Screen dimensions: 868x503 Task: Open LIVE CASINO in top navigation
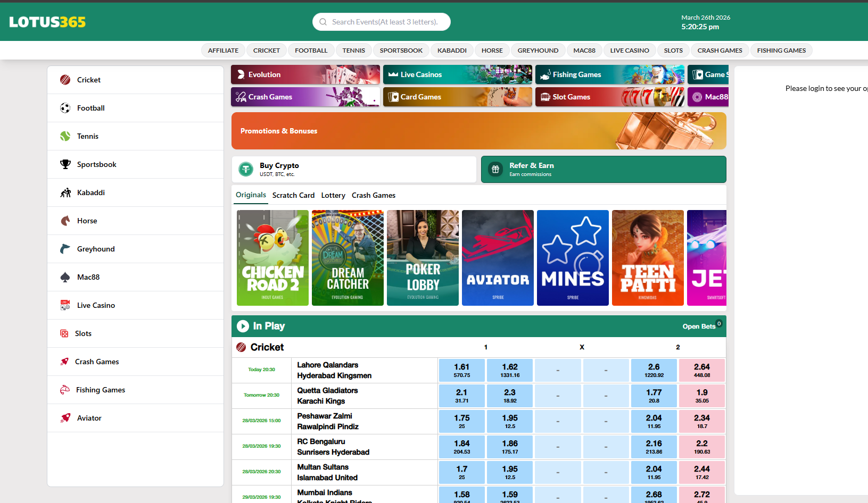tap(629, 51)
